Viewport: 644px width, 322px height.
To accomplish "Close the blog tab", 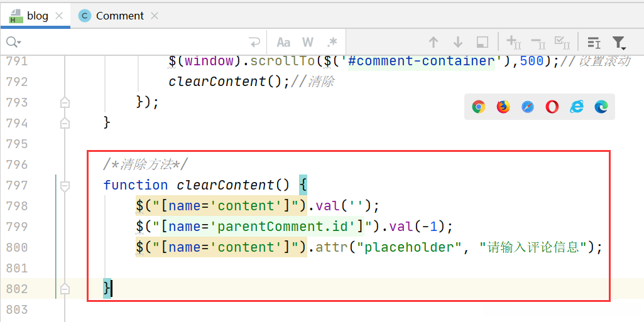I will (x=59, y=16).
